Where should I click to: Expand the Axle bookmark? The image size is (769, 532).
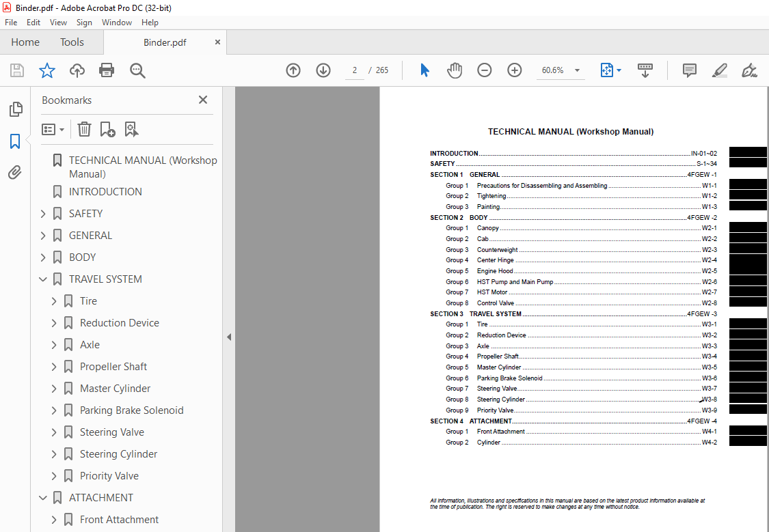(54, 345)
